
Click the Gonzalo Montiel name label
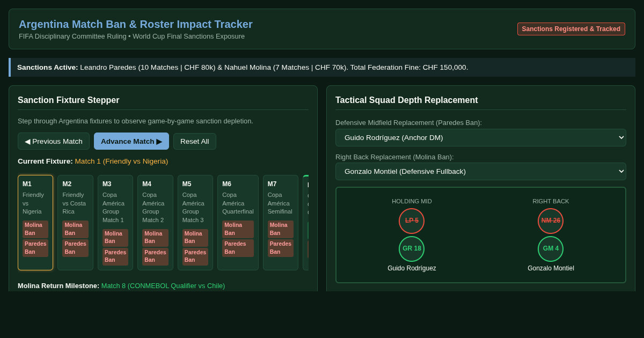click(x=551, y=268)
